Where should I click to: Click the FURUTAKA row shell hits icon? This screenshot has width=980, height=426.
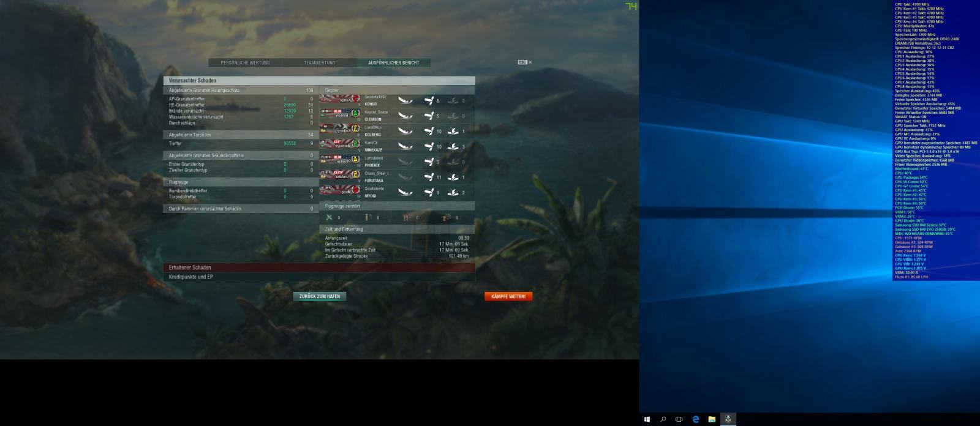coord(429,177)
